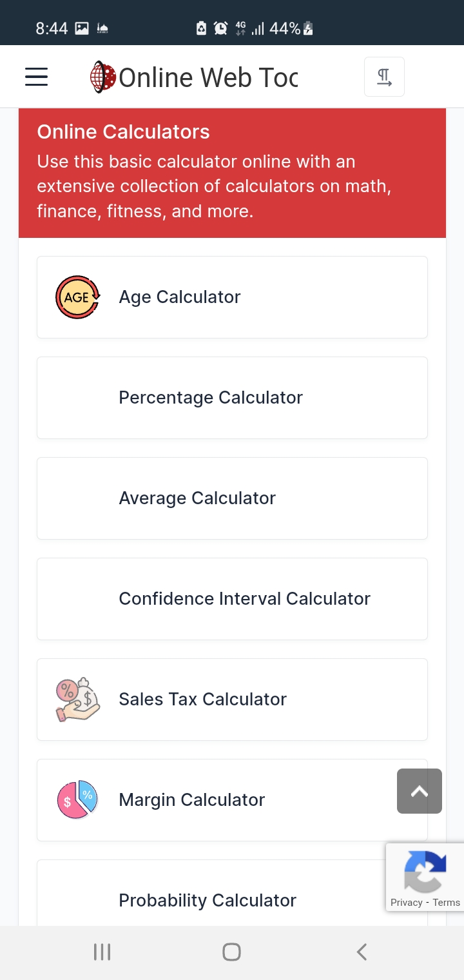Open the reCAPTCHA Terms link
The width and height of the screenshot is (464, 980).
point(447,903)
